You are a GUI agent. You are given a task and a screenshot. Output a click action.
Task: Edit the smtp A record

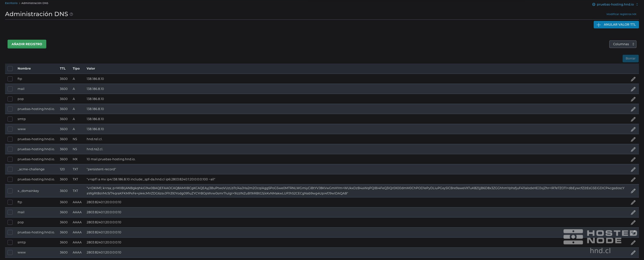pos(633,119)
